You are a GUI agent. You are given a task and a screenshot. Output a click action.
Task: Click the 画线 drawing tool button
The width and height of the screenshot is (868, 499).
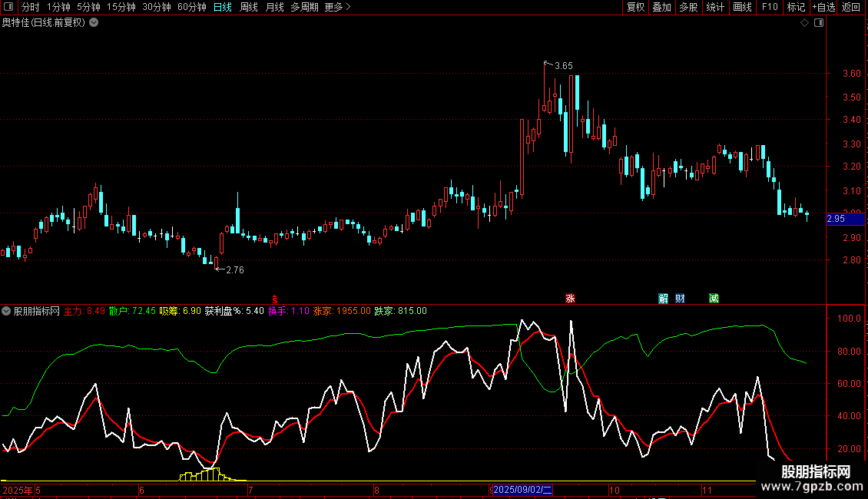(742, 8)
